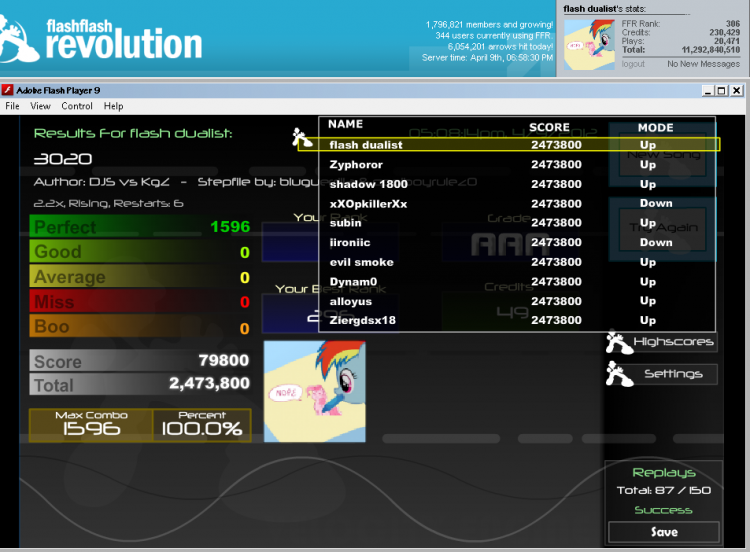This screenshot has height=552, width=750.
Task: Click the dancer icon beside Highscores
Action: [x=618, y=342]
